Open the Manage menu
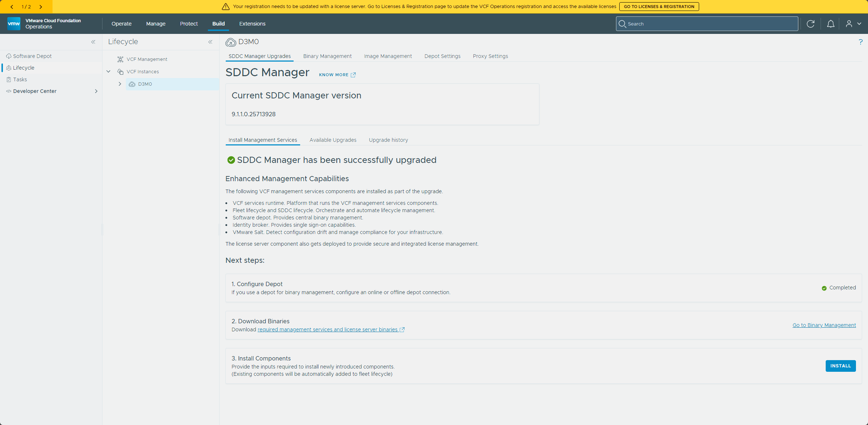This screenshot has height=425, width=868. point(156,24)
